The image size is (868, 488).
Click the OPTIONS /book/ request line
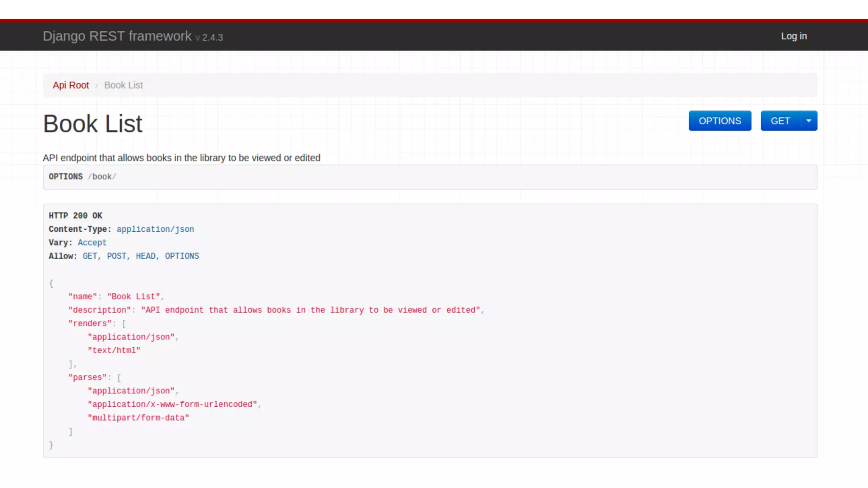(x=82, y=177)
